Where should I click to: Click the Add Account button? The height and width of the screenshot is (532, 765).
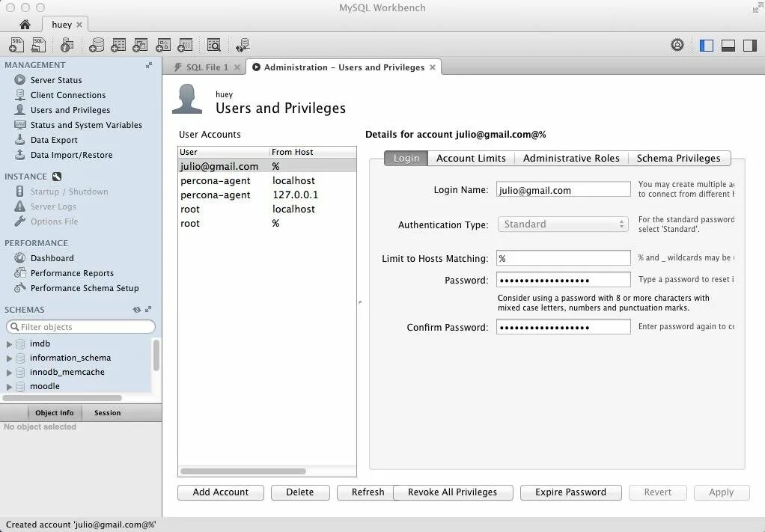pyautogui.click(x=221, y=492)
